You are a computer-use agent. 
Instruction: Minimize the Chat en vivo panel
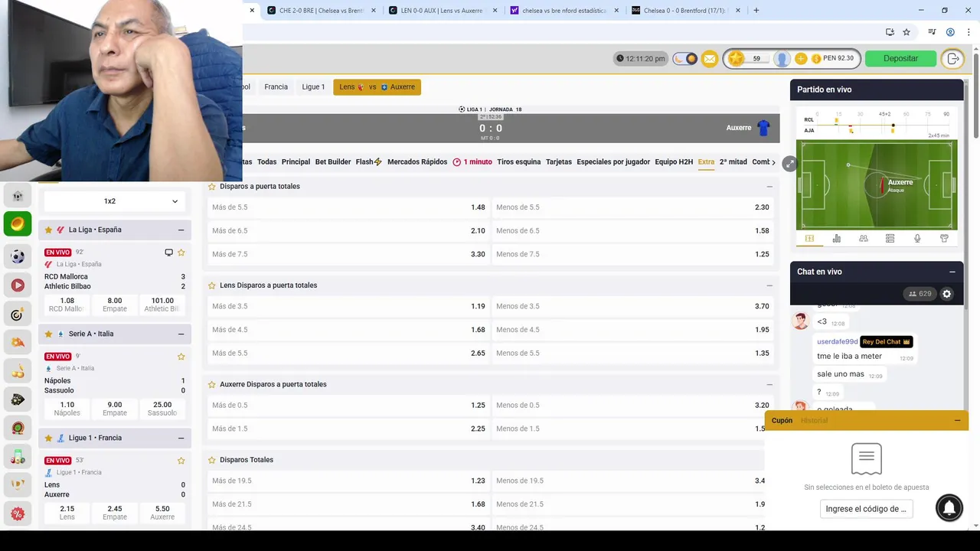[952, 272]
